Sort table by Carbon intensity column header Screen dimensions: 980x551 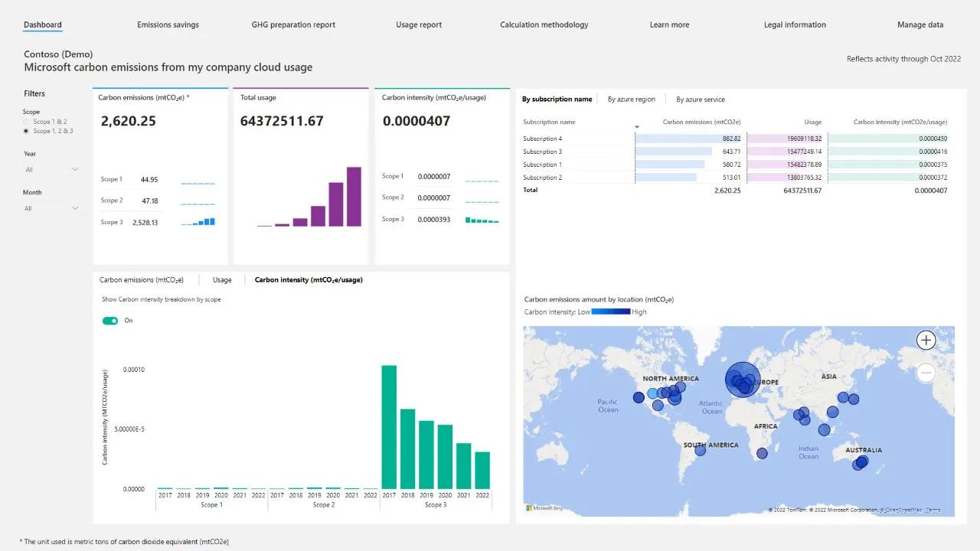(x=900, y=122)
